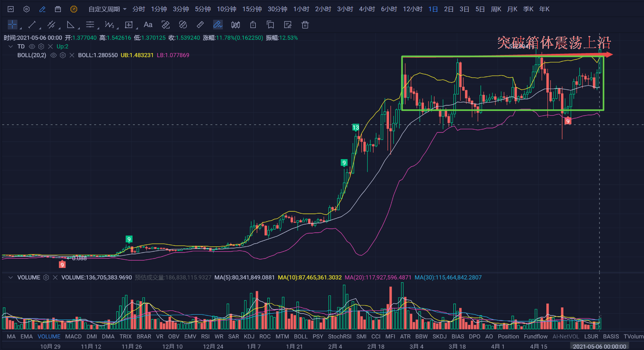Open settings for the VOLUME indicator
644x350 pixels.
[x=46, y=278]
